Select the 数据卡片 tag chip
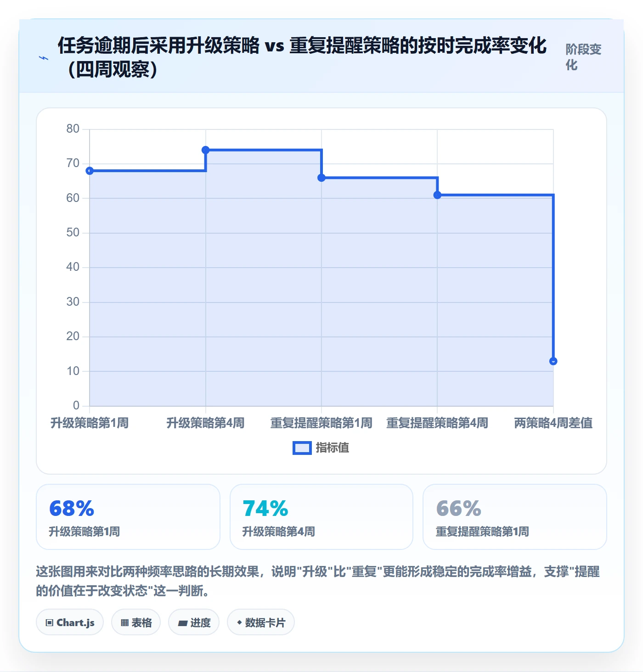This screenshot has width=643, height=672. tap(261, 622)
